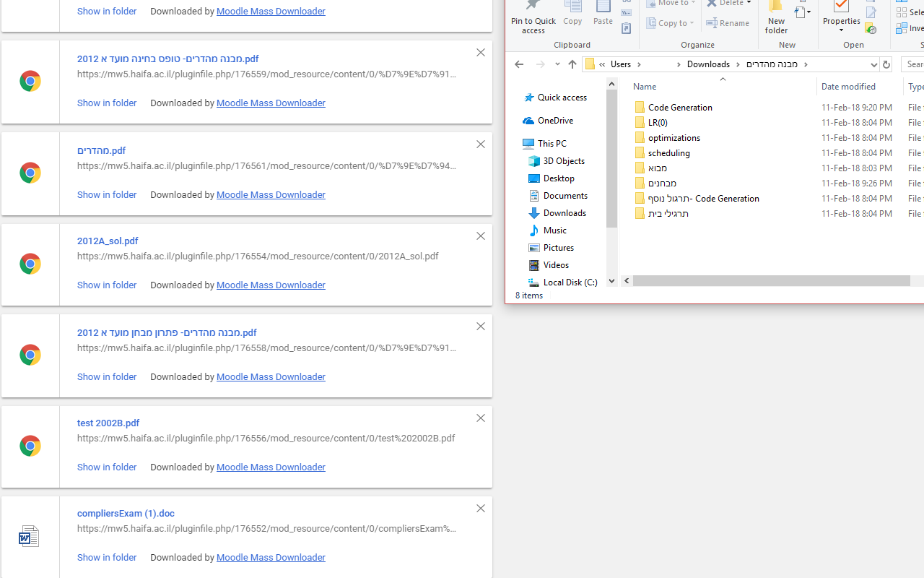Click the History icon in Open group

(x=871, y=28)
